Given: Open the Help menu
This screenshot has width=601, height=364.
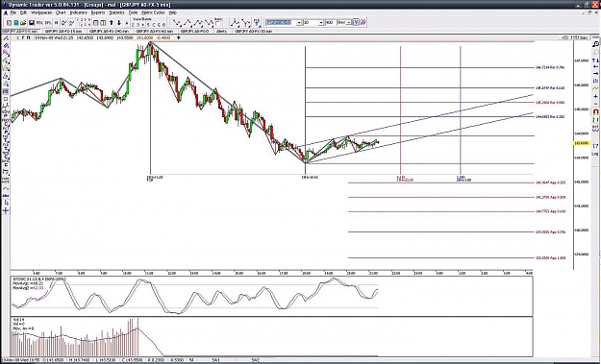Looking at the screenshot, I should coord(173,12).
